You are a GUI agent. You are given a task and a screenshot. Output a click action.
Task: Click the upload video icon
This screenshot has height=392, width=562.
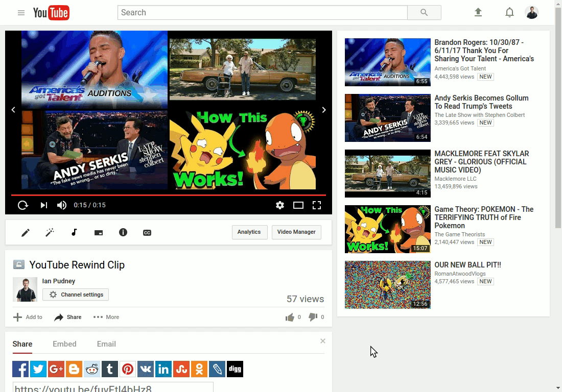coord(478,13)
